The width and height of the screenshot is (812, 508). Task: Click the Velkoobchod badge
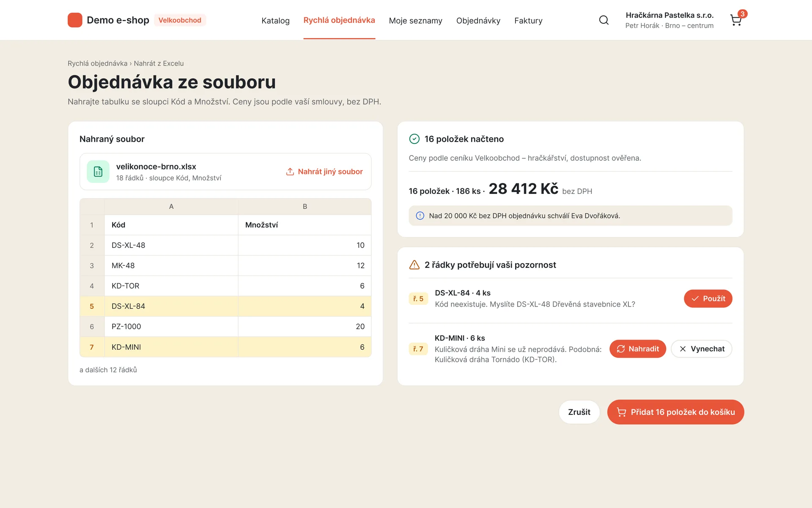(x=180, y=20)
